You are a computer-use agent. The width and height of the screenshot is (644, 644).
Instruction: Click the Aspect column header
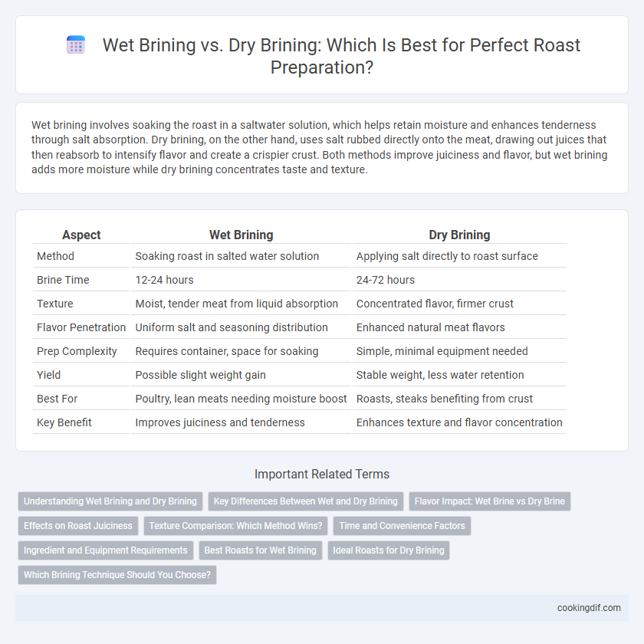pyautogui.click(x=81, y=235)
